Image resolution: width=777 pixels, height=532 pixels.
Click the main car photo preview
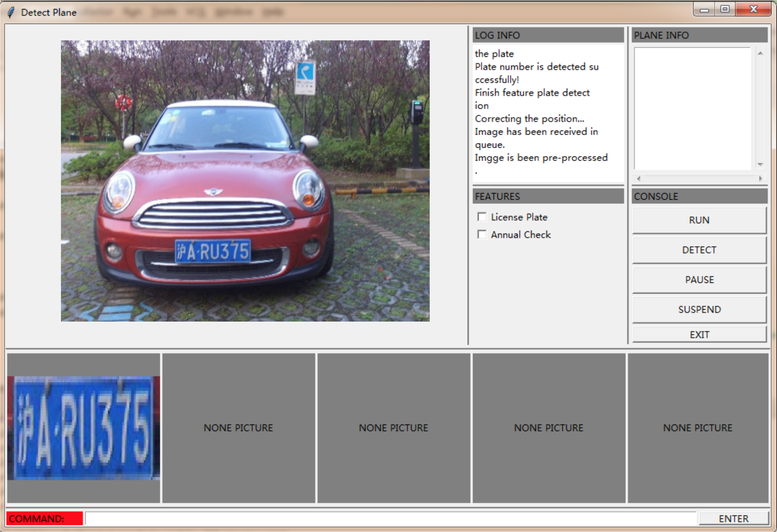pos(245,181)
